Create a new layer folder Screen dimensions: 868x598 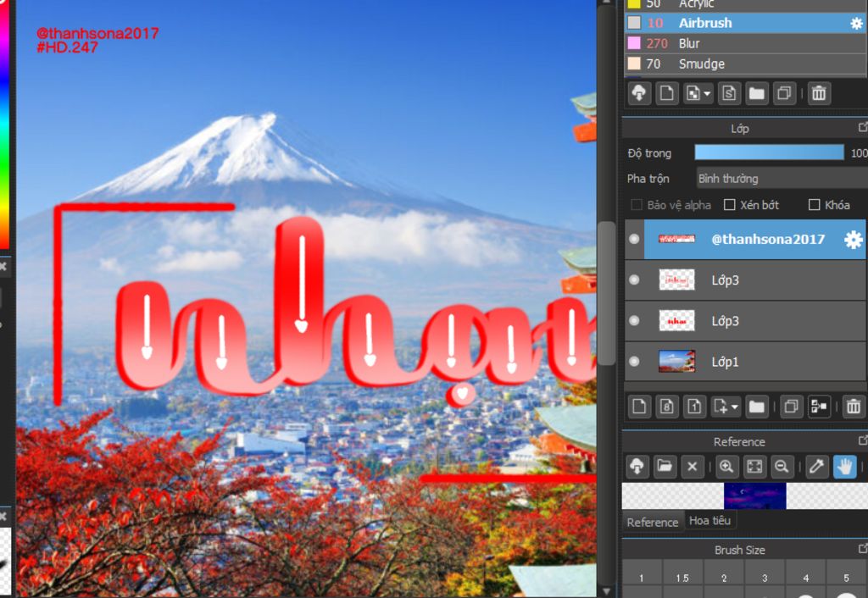point(757,407)
